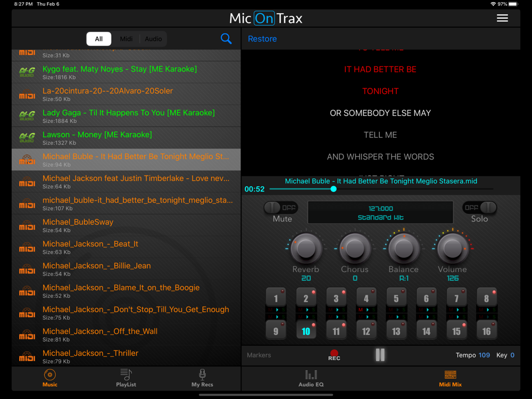Screen dimensions: 532x399
Task: Click lyric line OR SOMEBODY ELSE MAY
Action: [x=380, y=113]
